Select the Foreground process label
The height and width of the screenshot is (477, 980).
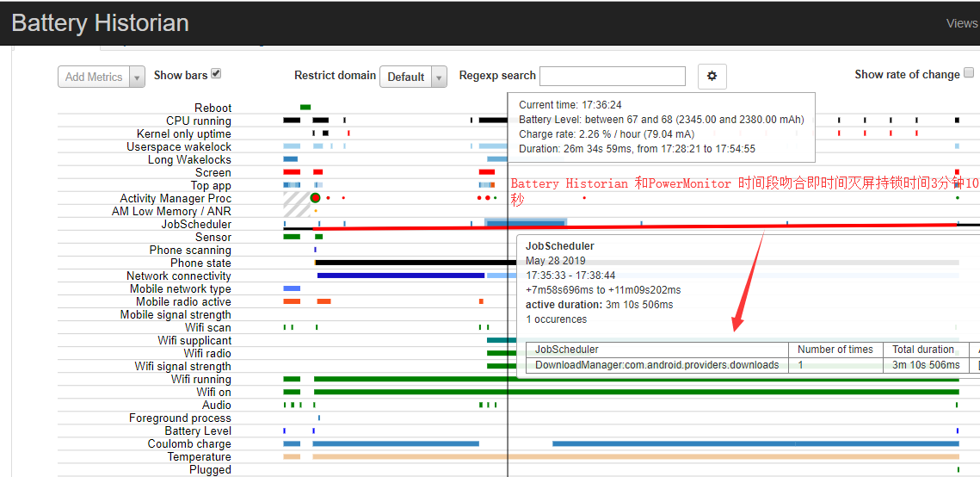(x=180, y=418)
